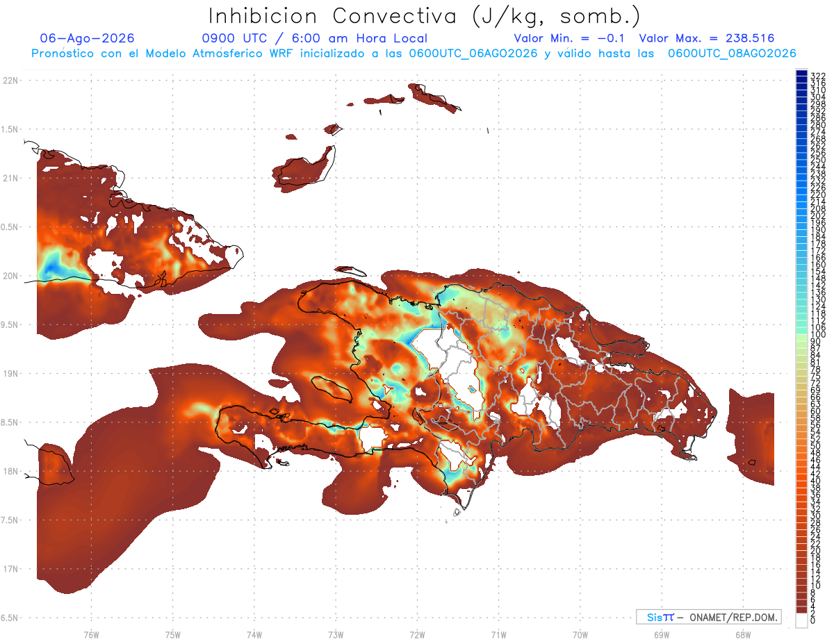Click the "70W" longitude label
Screen dimensions: 834x644
click(580, 634)
